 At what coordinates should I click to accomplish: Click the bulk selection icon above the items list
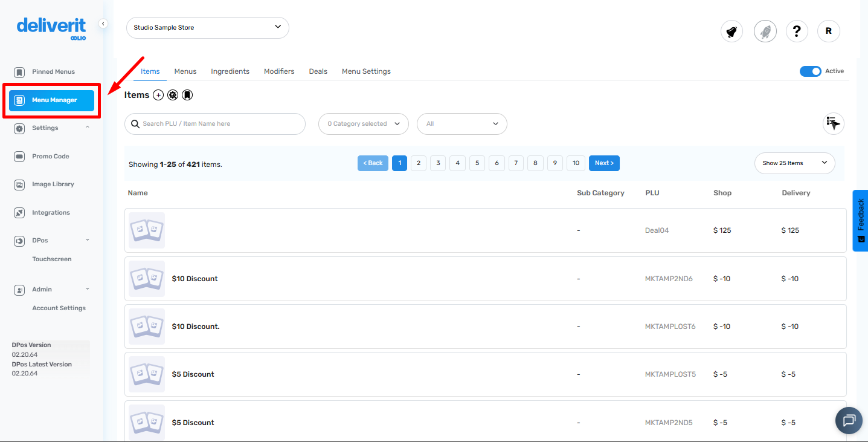833,123
